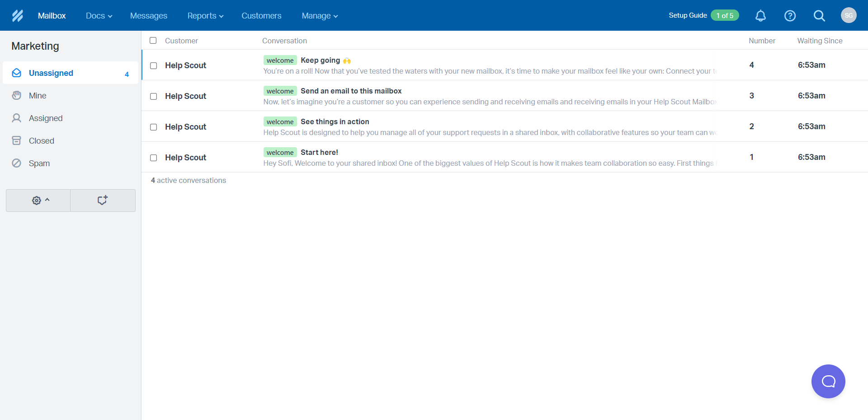Open the Customers tab

[x=261, y=16]
